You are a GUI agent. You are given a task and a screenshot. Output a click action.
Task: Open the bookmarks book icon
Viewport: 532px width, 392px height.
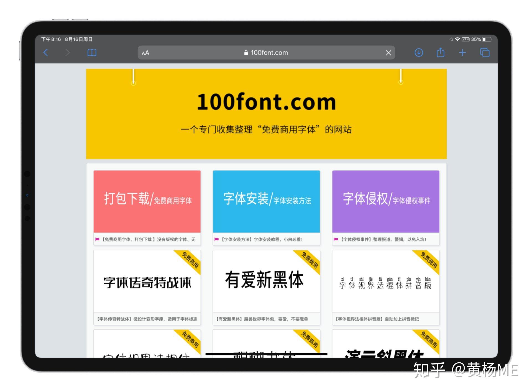pyautogui.click(x=92, y=53)
